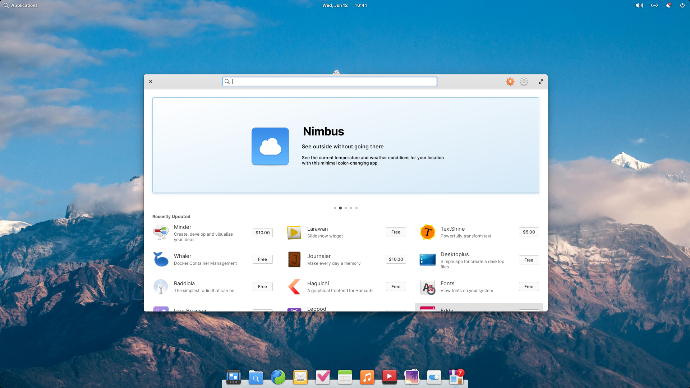Launch Calendar from the dock
This screenshot has height=388, width=690.
[x=345, y=377]
